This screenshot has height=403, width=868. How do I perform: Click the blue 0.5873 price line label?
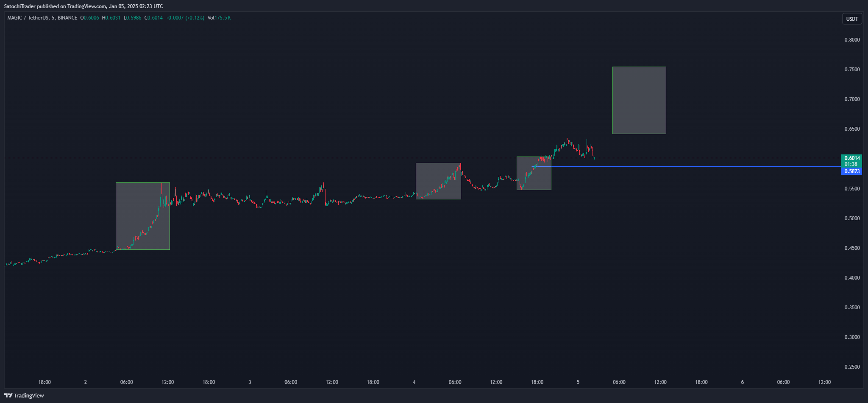[851, 171]
